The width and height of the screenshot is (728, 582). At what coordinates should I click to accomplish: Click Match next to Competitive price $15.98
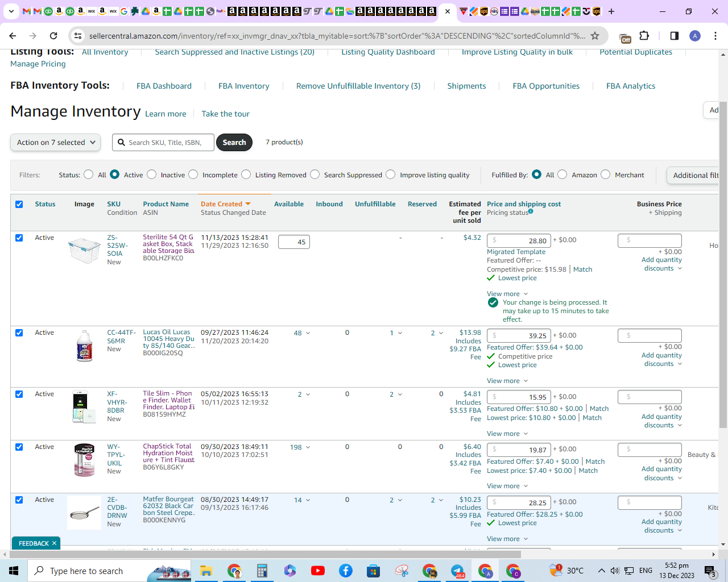tap(582, 269)
